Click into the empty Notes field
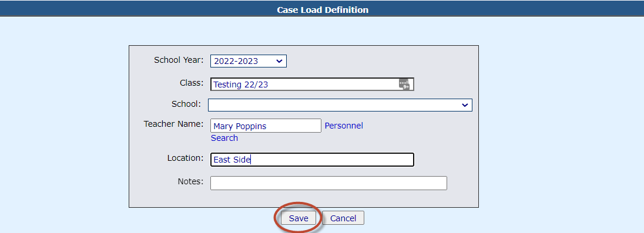Screen dimensions: 644x233 pos(328,183)
